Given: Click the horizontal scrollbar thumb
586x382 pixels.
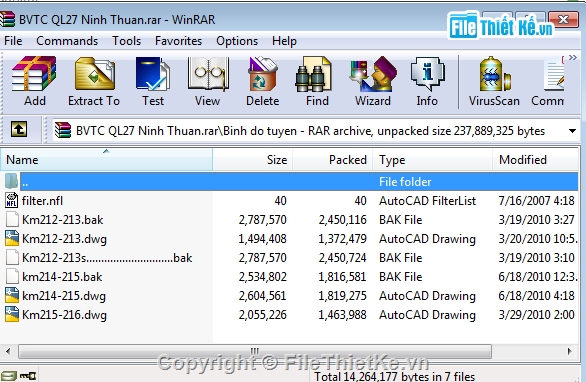Looking at the screenshot, I should coord(255,351).
